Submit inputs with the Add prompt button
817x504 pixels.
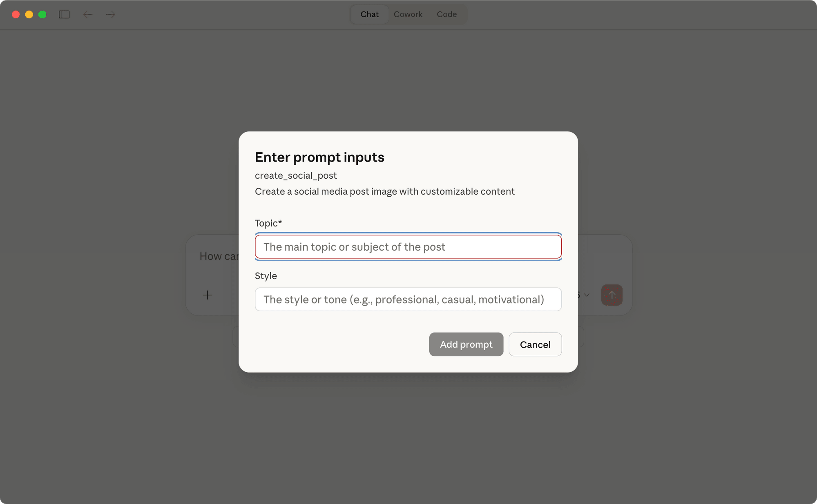(x=466, y=344)
